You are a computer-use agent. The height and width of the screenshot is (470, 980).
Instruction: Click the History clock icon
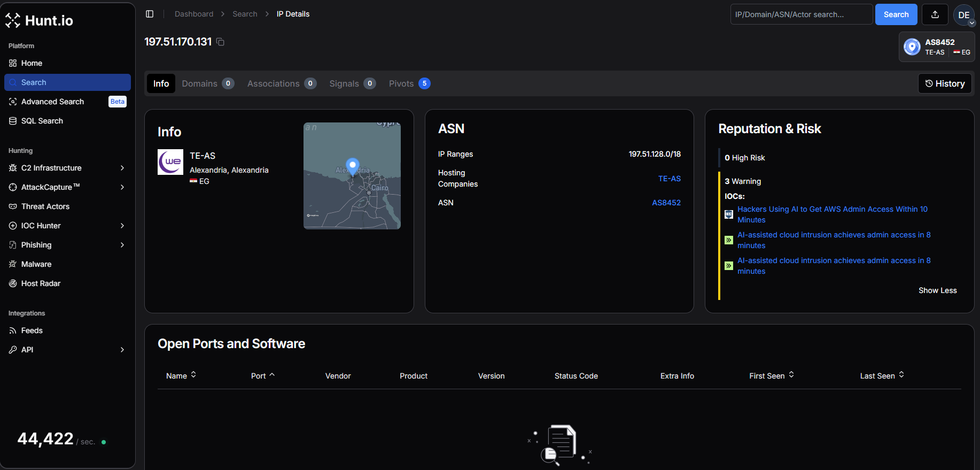(929, 83)
